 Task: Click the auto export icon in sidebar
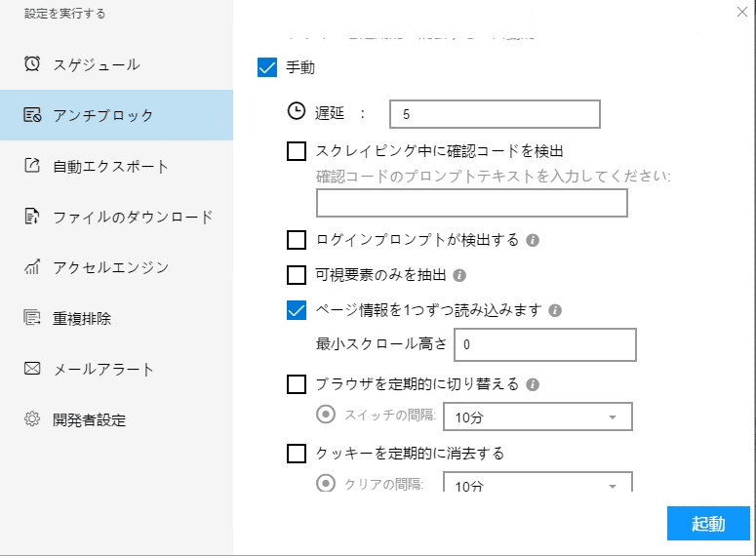tap(32, 166)
